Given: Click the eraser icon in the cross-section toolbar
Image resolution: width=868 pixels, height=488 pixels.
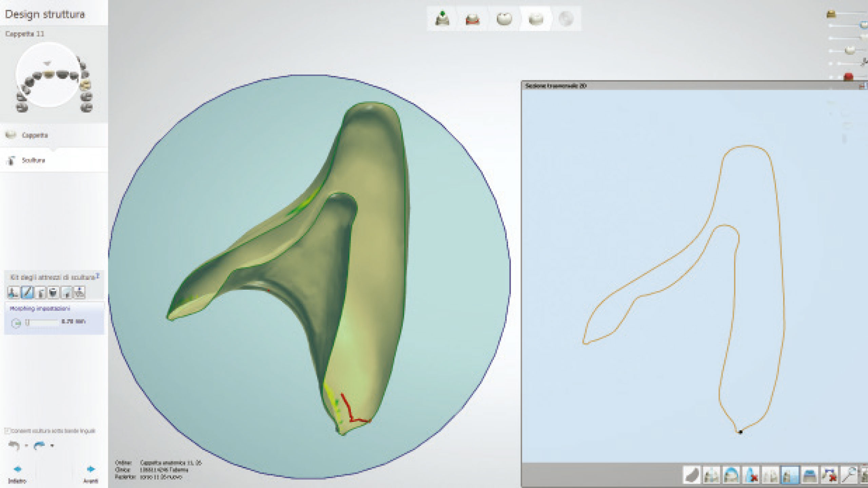Looking at the screenshot, I should (x=692, y=475).
